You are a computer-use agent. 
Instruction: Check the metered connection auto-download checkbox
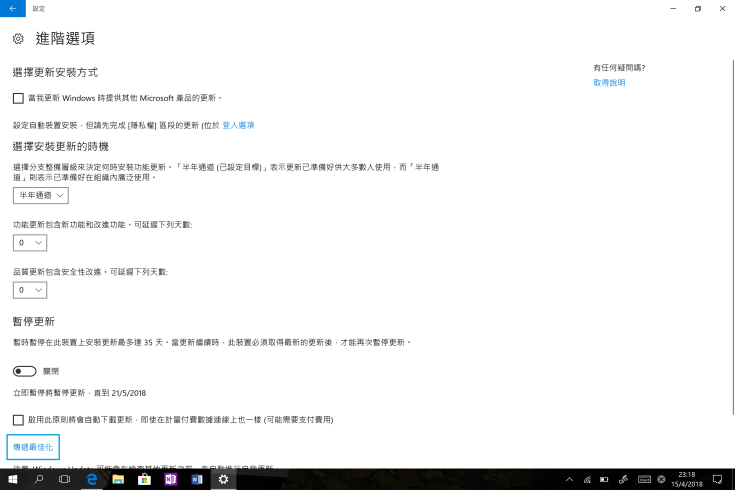[x=18, y=419]
